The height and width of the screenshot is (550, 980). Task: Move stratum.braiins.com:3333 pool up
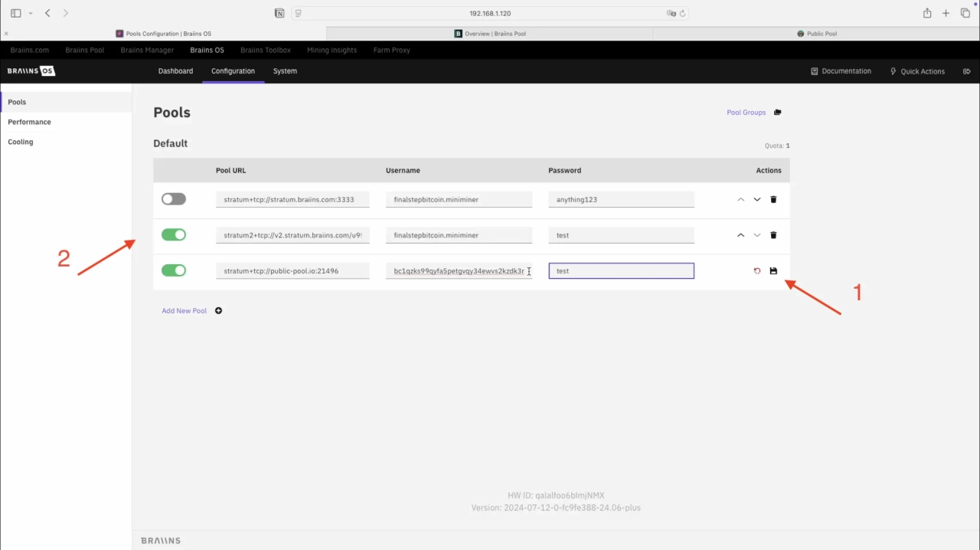pyautogui.click(x=740, y=199)
